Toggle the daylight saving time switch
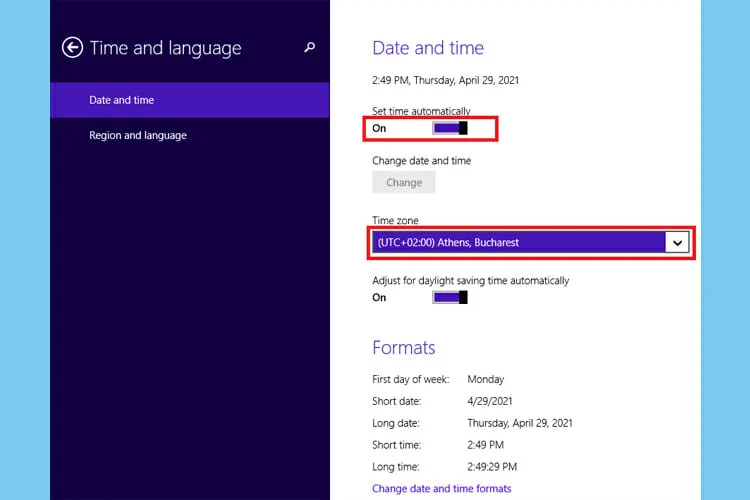Screen dimensions: 750x500 450,297
